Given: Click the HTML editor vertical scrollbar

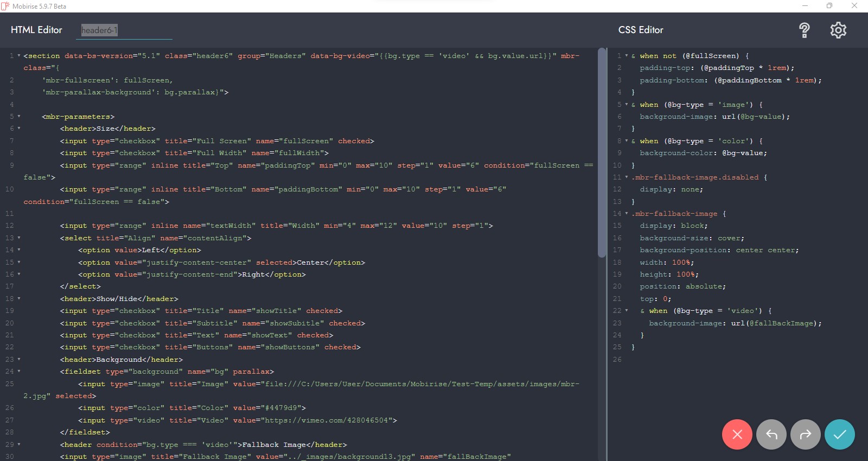Looking at the screenshot, I should click(601, 152).
